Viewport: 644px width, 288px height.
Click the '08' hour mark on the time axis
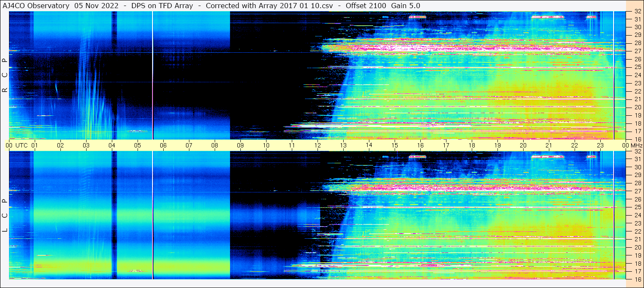click(215, 145)
